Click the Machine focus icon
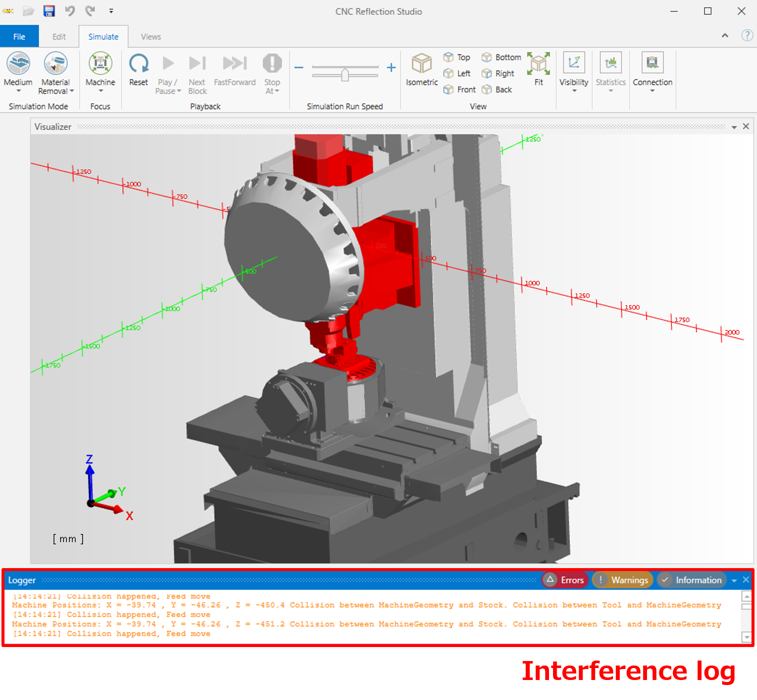 tap(100, 65)
